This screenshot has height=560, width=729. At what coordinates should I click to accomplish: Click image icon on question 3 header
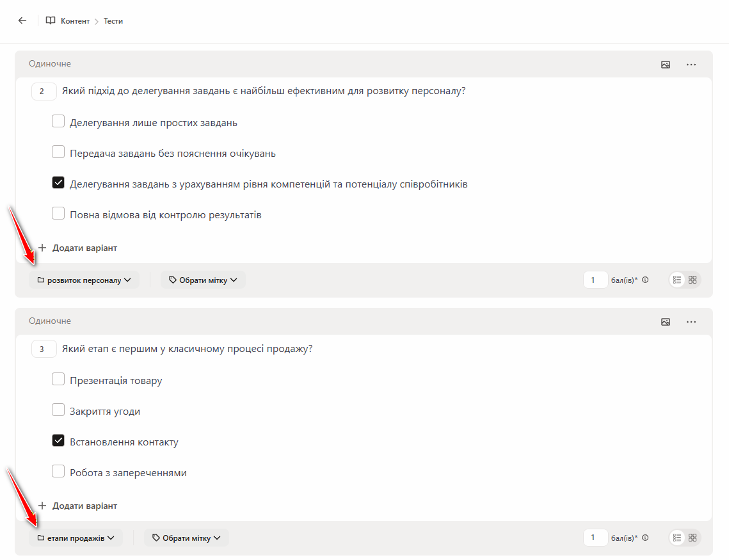click(666, 322)
